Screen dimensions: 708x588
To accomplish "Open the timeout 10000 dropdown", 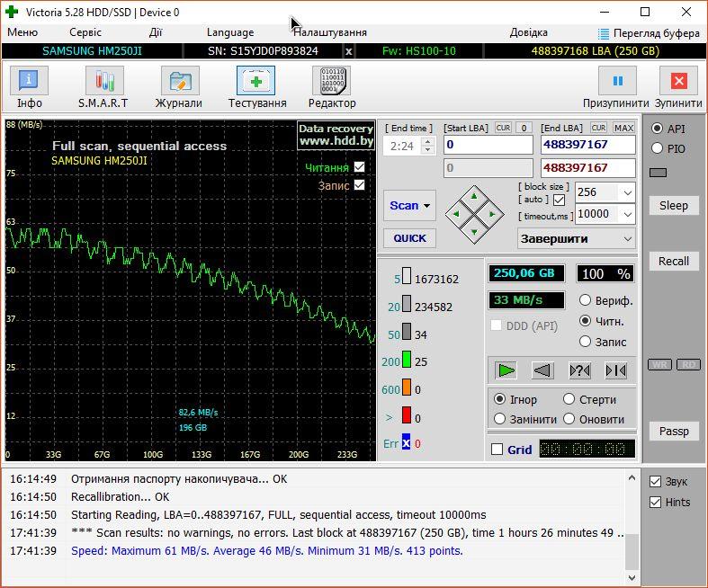I will click(x=628, y=214).
